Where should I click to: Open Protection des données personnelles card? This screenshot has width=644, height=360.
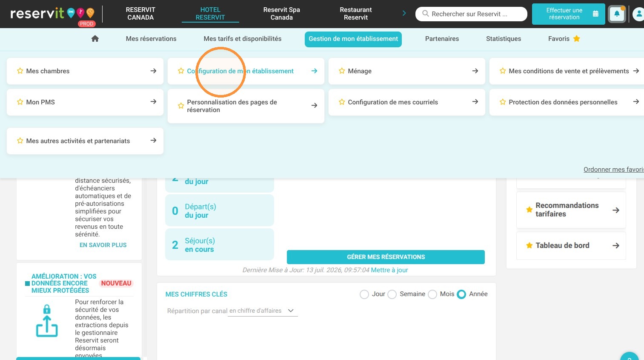click(567, 102)
